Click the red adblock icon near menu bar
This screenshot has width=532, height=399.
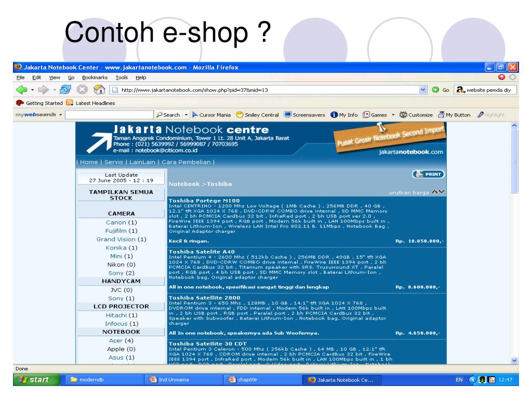[x=501, y=77]
